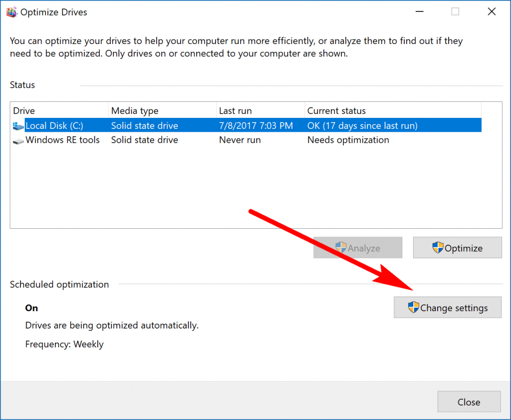Dismiss the dialog with the Close button
This screenshot has width=511, height=420.
click(x=469, y=402)
